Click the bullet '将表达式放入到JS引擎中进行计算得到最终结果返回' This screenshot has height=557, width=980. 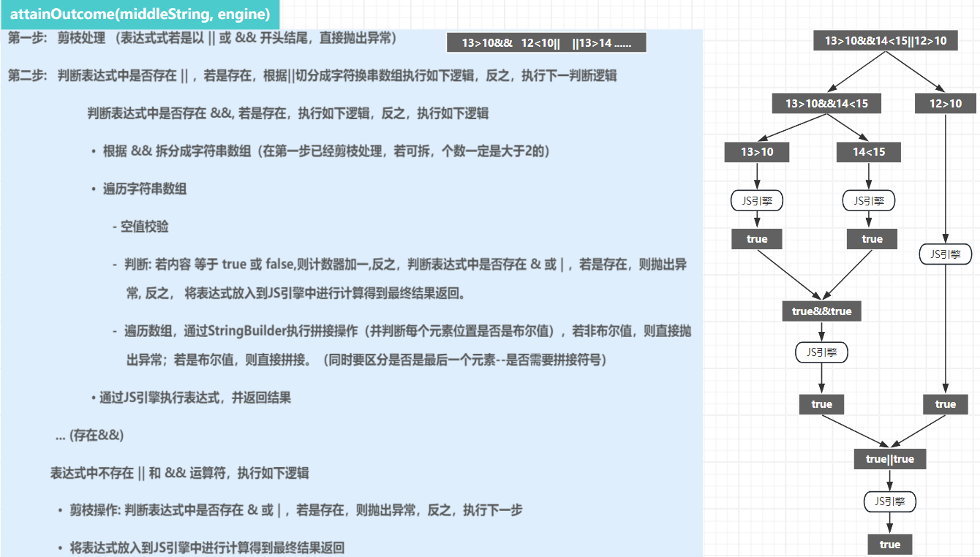coord(201,548)
